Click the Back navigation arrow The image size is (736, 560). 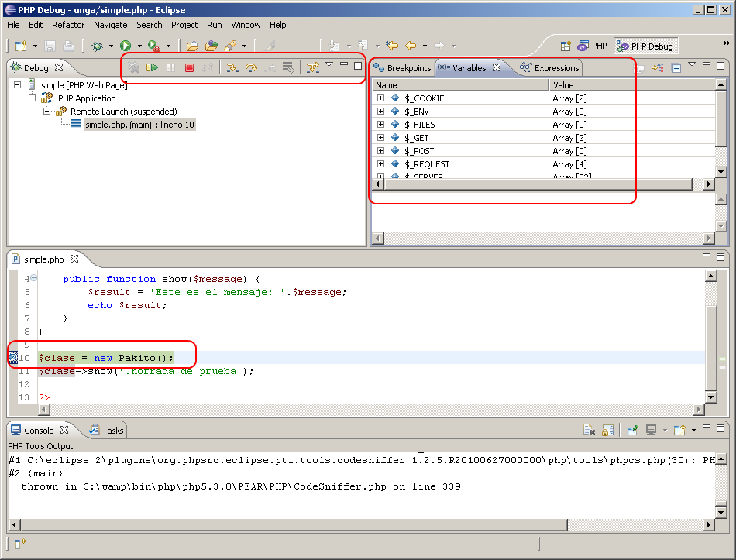pos(411,46)
